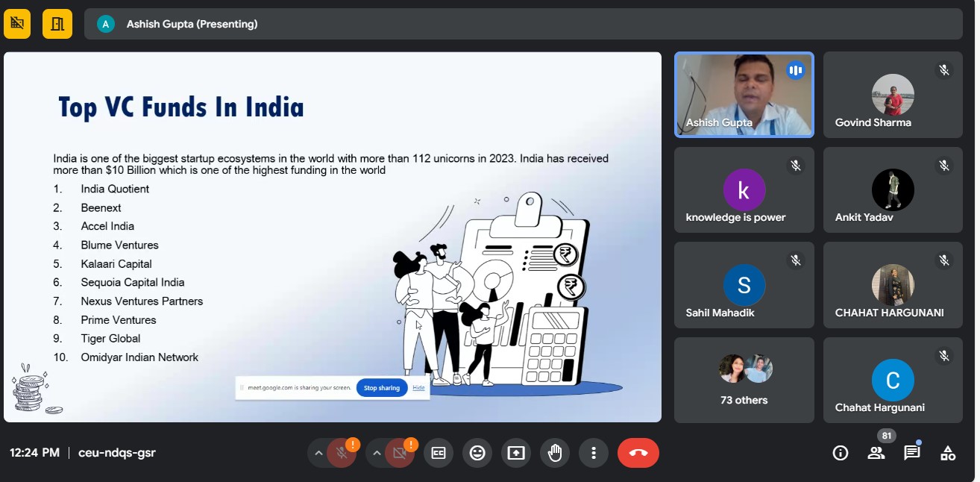The height and width of the screenshot is (482, 980).
Task: Click Ashish Gupta (Presenting) label
Action: click(192, 24)
